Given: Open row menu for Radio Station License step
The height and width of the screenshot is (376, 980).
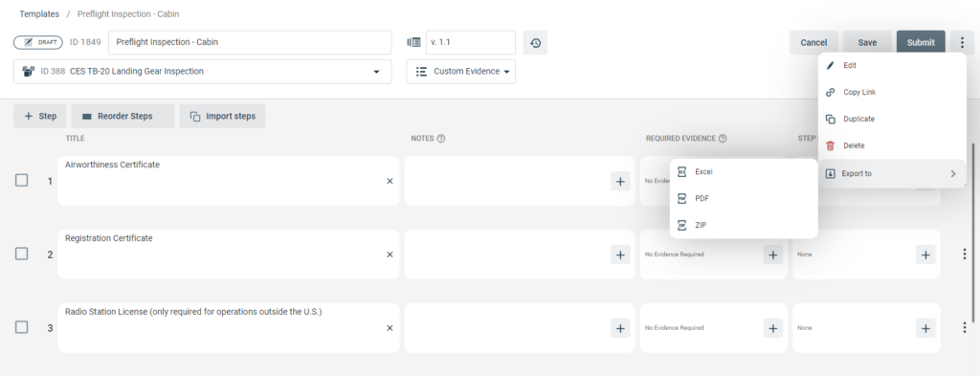Looking at the screenshot, I should tap(965, 328).
